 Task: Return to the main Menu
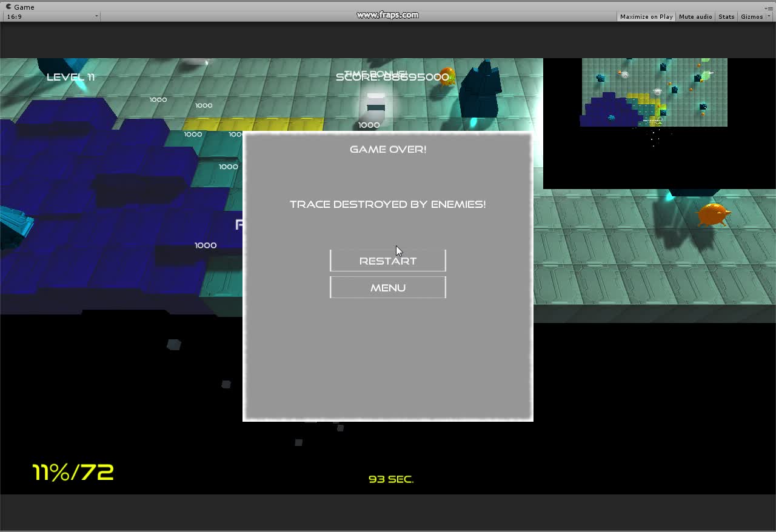tap(388, 288)
